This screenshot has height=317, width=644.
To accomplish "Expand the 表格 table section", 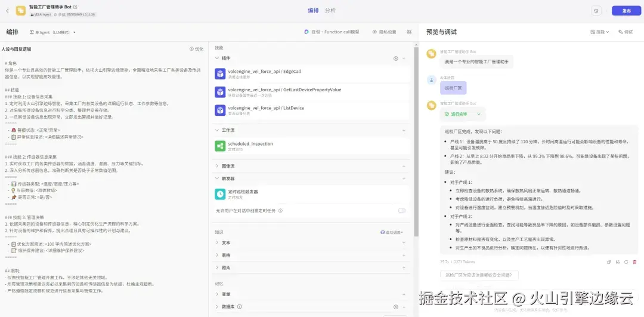I will point(217,255).
